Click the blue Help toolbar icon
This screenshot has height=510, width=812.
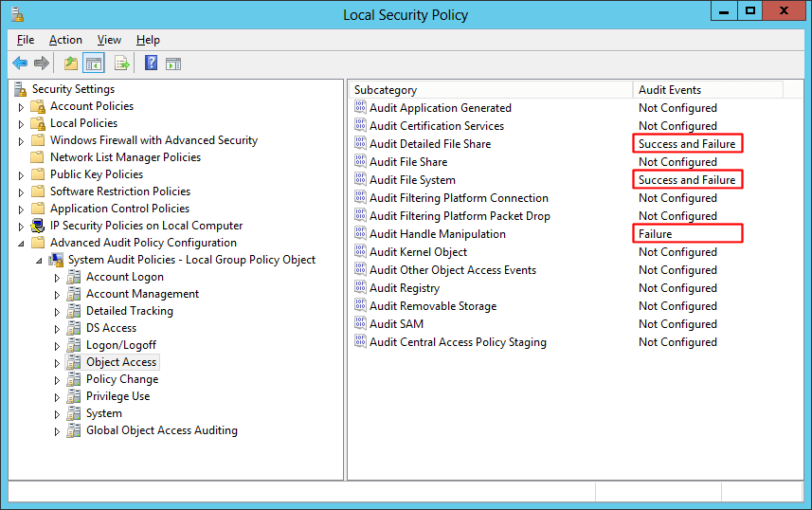pyautogui.click(x=151, y=64)
